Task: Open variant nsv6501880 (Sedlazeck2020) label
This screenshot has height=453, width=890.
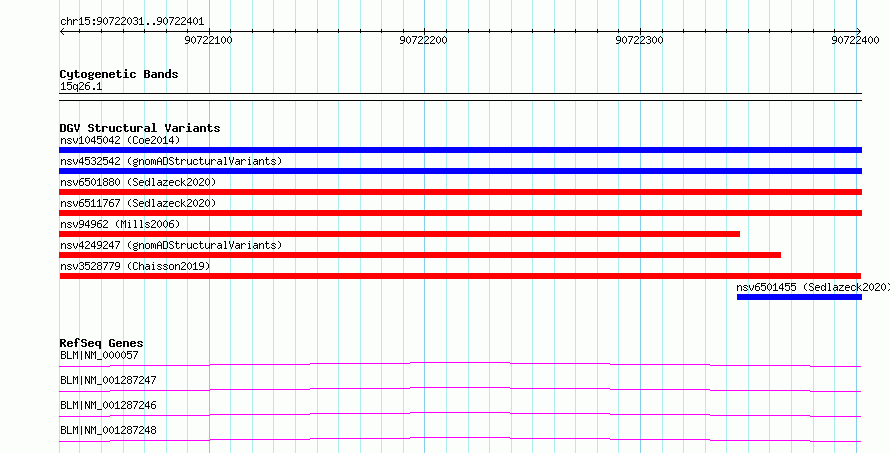Action: [138, 182]
